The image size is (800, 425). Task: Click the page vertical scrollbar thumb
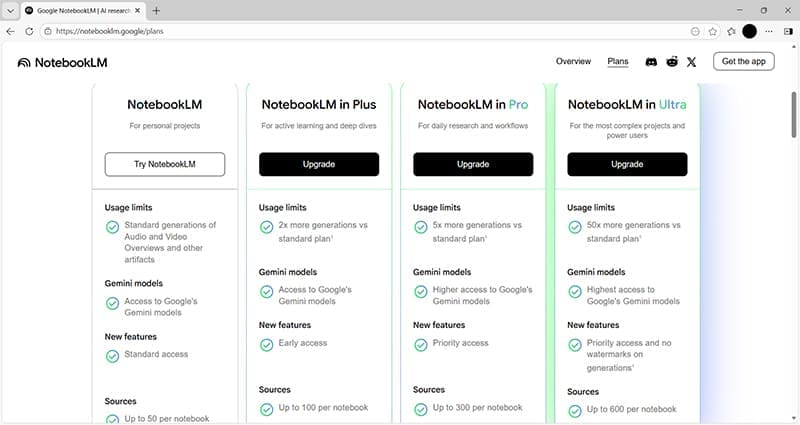(794, 115)
